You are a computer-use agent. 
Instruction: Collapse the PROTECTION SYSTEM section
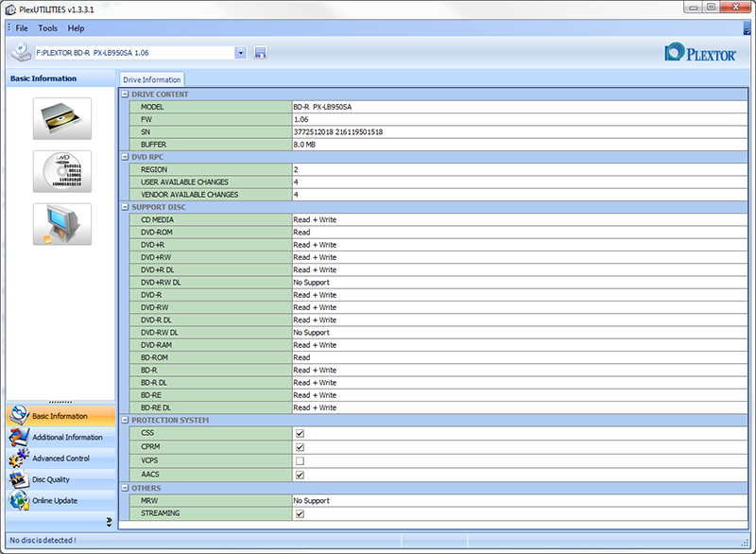[x=125, y=421]
